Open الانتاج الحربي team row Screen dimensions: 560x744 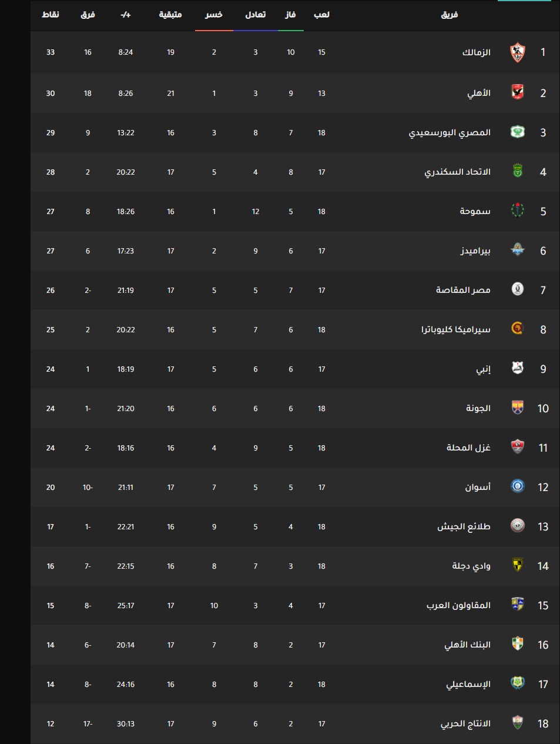pos(295,723)
